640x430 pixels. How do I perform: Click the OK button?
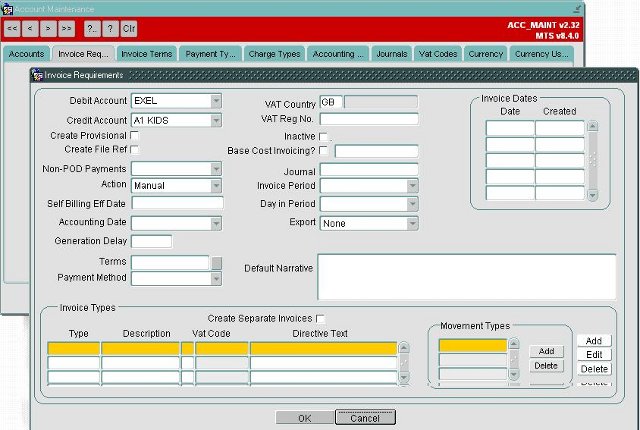tap(304, 418)
